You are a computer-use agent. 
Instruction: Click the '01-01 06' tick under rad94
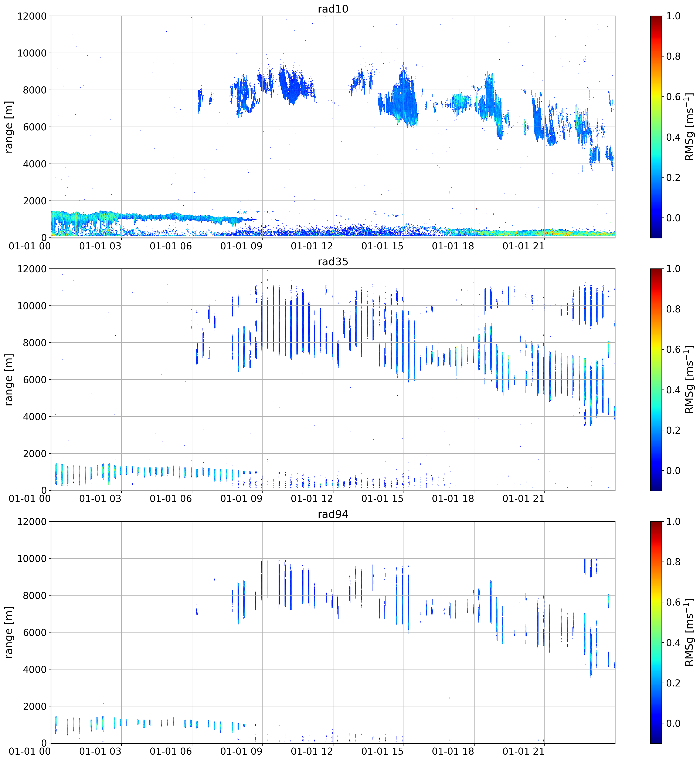(171, 751)
